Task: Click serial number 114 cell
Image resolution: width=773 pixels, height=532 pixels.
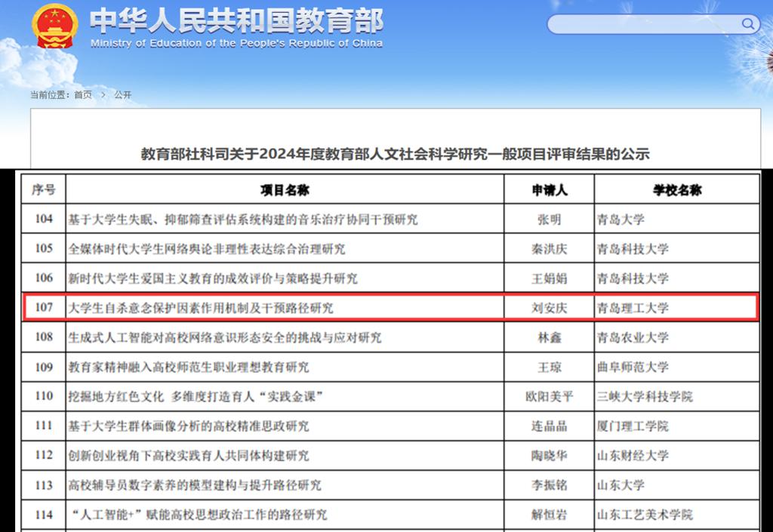Action: [44, 515]
